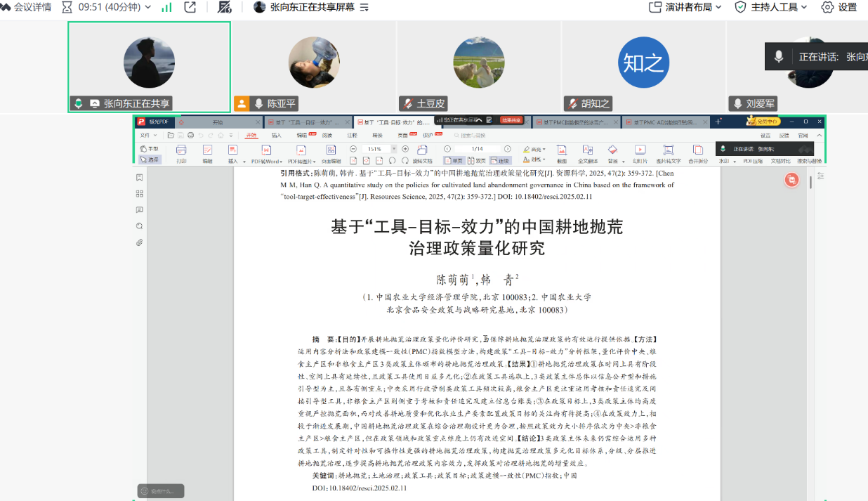The height and width of the screenshot is (501, 868).
Task: Click the 旋转文档 rotate document button
Action: [x=421, y=154]
